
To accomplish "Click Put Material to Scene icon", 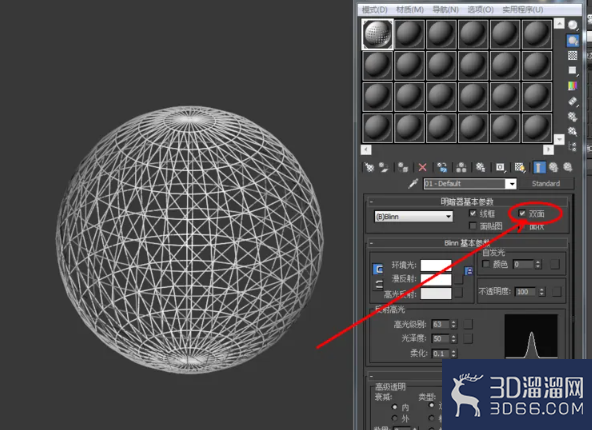I will [x=384, y=167].
